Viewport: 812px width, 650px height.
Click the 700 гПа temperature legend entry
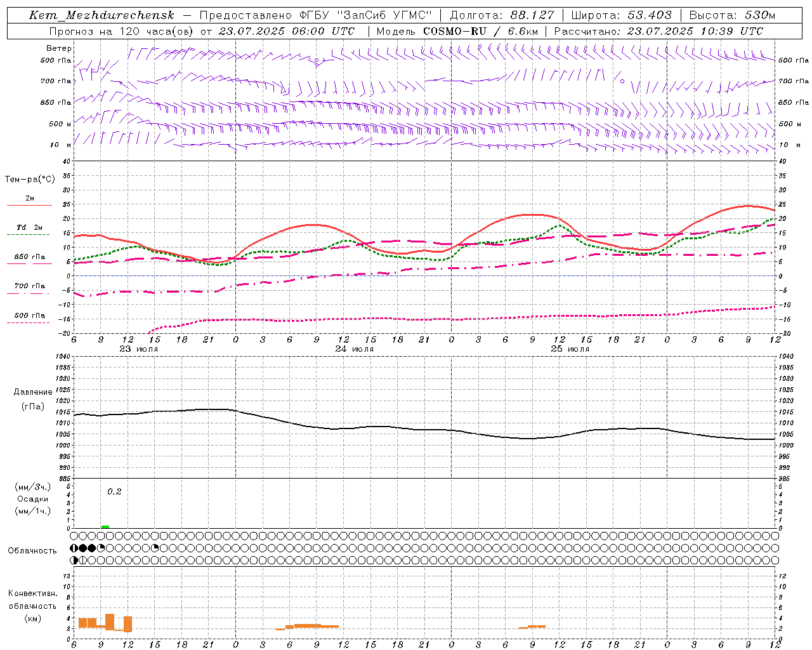(30, 286)
